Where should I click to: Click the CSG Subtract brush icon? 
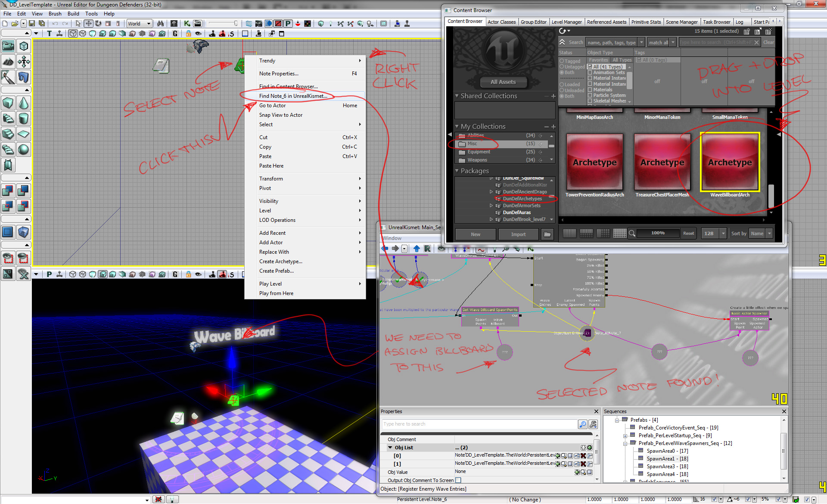tap(24, 190)
